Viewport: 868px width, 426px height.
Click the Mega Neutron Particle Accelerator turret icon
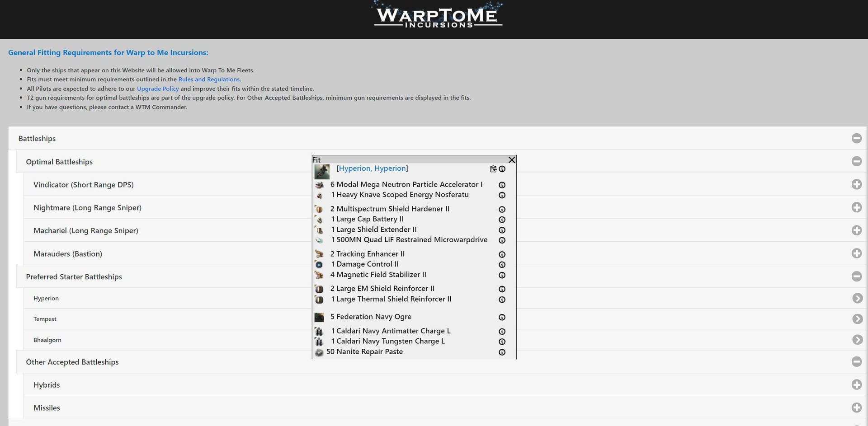(319, 185)
